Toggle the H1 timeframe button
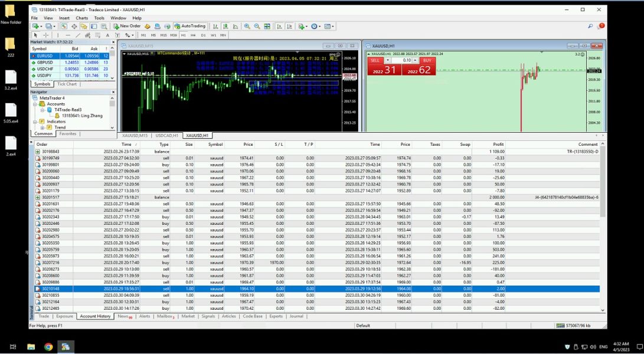This screenshot has height=354, width=644. (184, 35)
